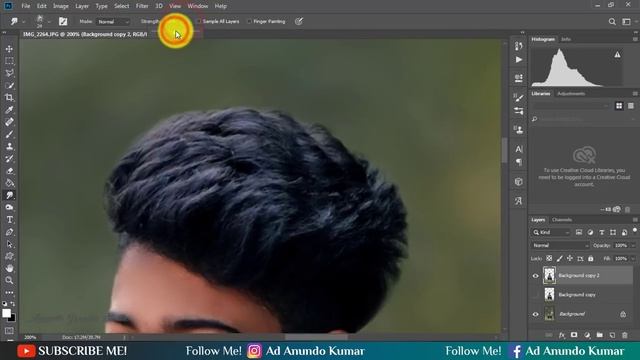Open the Clone Source panel icon
The image size is (640, 360).
point(518,130)
